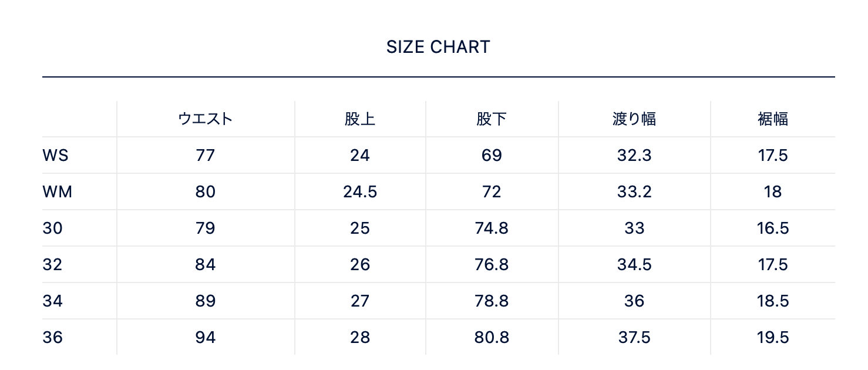The width and height of the screenshot is (868, 370).
Task: Select size 32 thigh value 34.5
Action: tap(634, 265)
